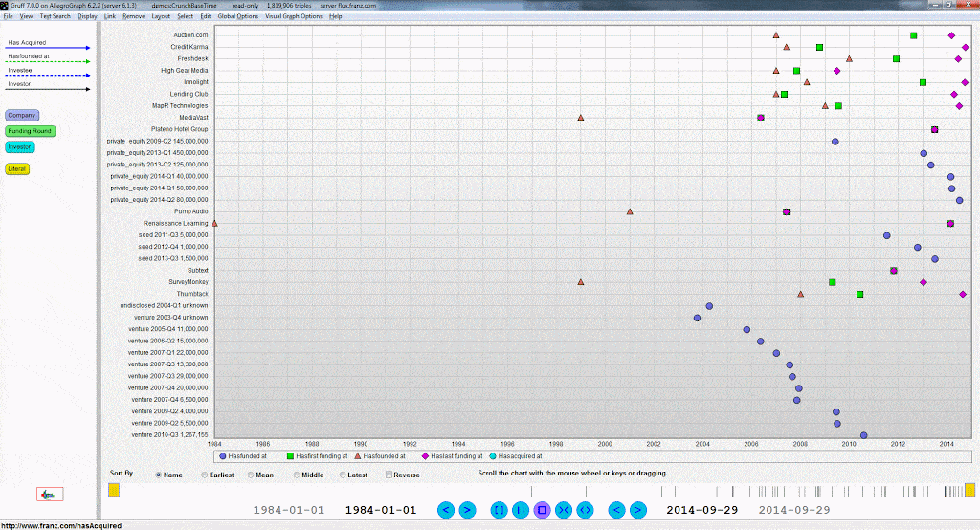This screenshot has width=980, height=530.
Task: Open the Remove menu
Action: tap(133, 16)
